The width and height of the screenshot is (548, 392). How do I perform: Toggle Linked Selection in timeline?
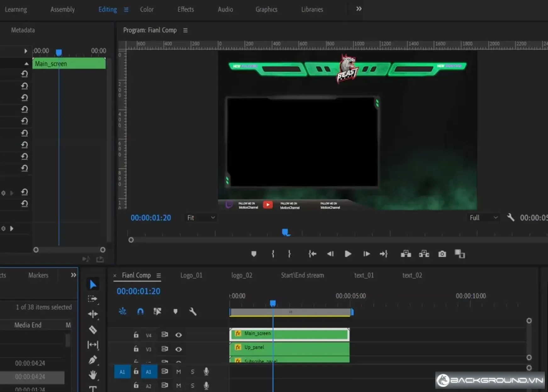click(x=157, y=312)
